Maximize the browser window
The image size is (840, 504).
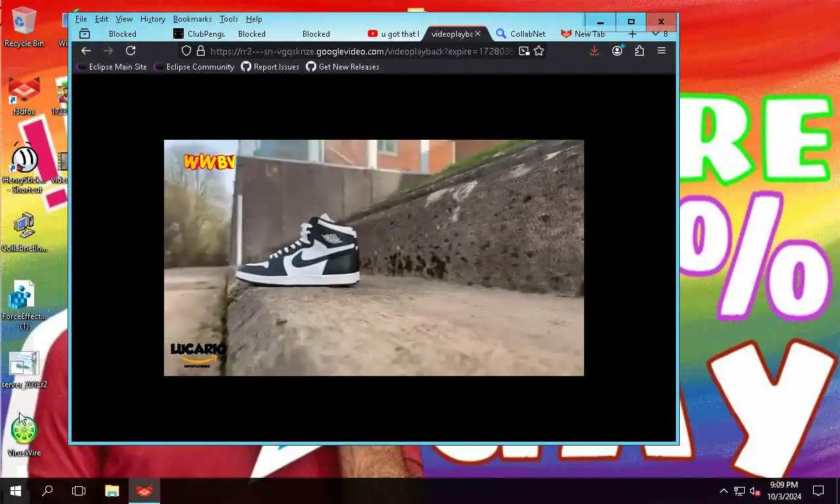(631, 22)
